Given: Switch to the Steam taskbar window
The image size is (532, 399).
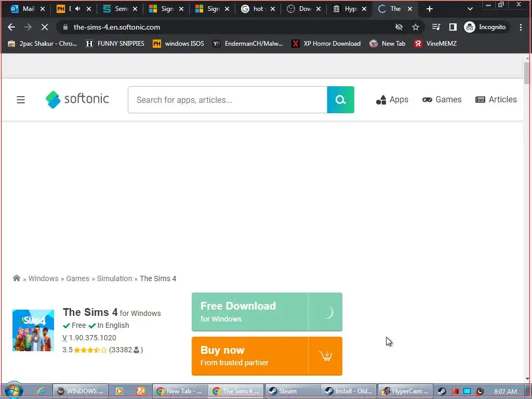Looking at the screenshot, I should coord(293,391).
